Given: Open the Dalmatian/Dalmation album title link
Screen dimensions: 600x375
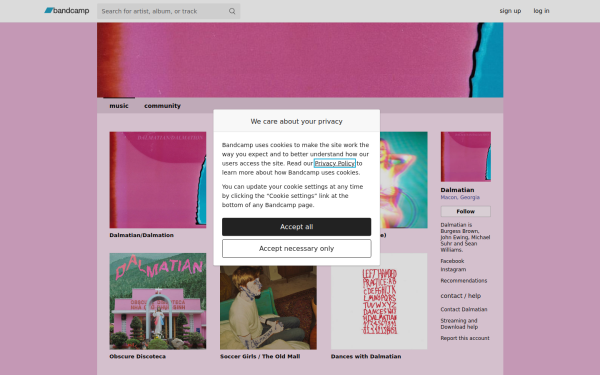Looking at the screenshot, I should [x=142, y=235].
